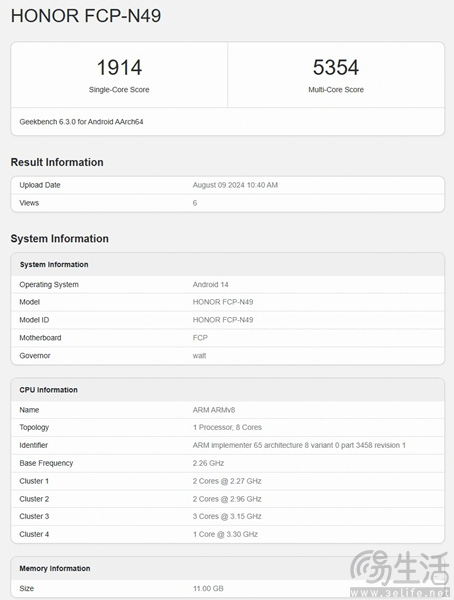Click the Governor label
Screen dimensions: 454x600
[35, 356]
